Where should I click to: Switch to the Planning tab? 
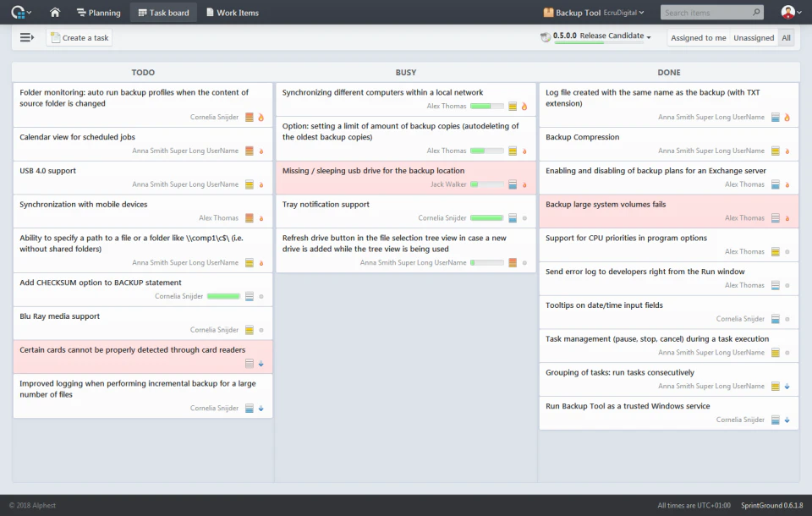pos(98,13)
